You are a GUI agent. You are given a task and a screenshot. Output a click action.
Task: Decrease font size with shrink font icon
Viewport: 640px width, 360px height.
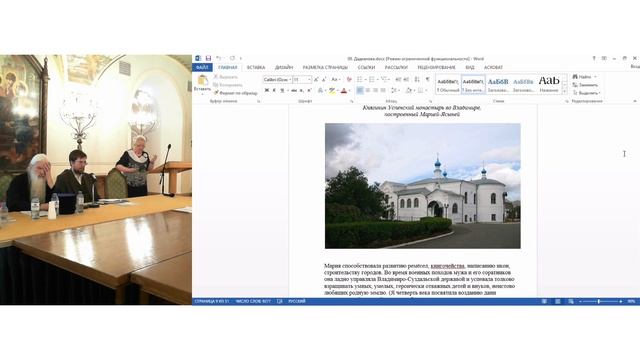tap(323, 80)
